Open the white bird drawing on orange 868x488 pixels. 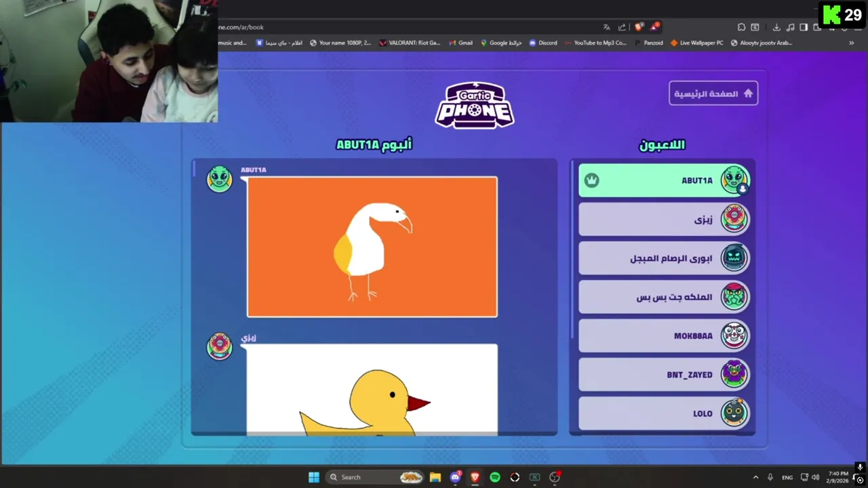click(x=372, y=247)
